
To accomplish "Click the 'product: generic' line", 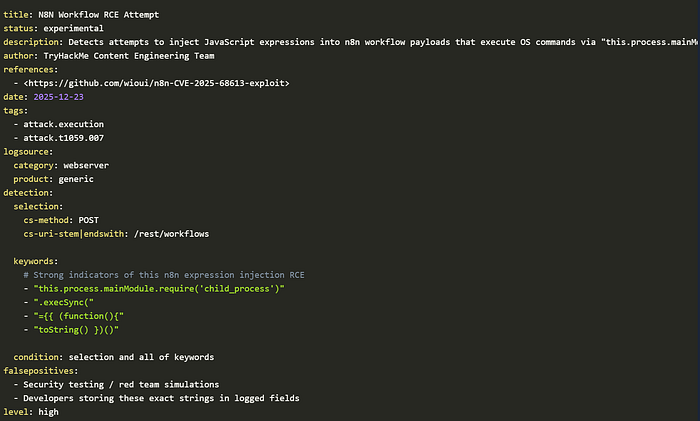I will coord(54,179).
